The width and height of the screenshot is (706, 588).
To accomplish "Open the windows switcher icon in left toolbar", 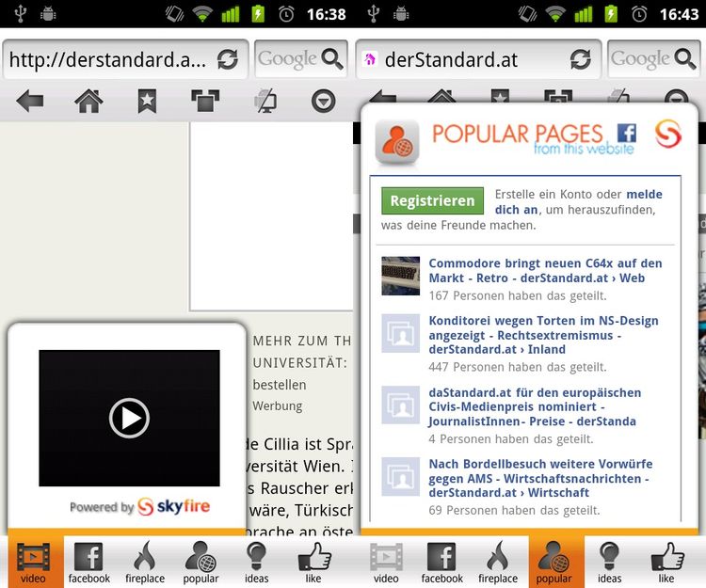I will (204, 101).
